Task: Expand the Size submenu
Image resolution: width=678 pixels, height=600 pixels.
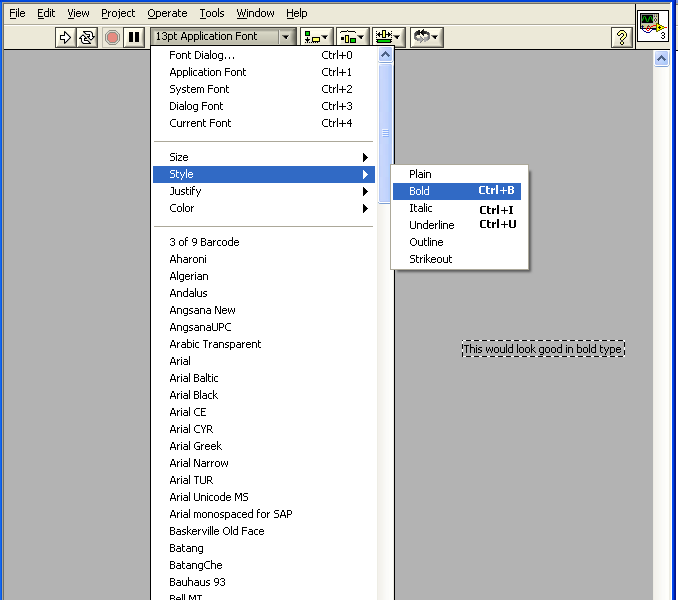Action: pyautogui.click(x=262, y=157)
